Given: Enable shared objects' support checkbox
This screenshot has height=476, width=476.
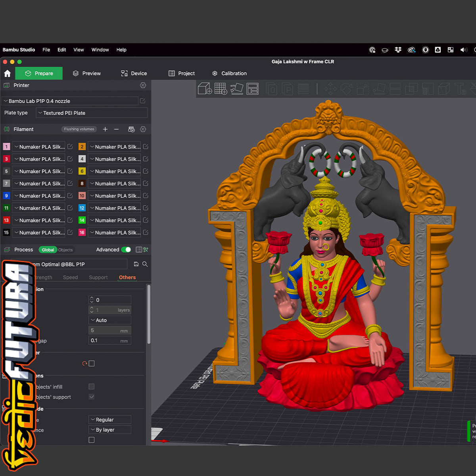Looking at the screenshot, I should click(x=91, y=397).
